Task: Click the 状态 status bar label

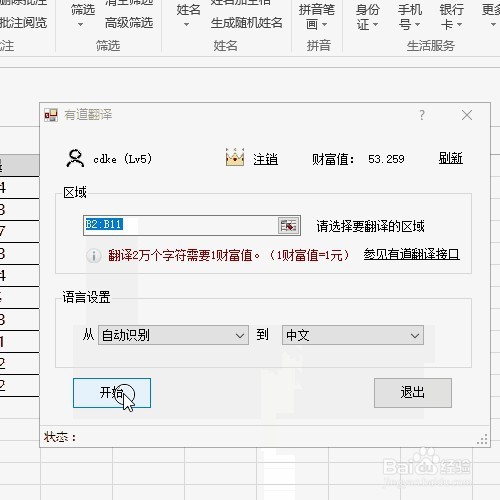Action: [x=60, y=437]
